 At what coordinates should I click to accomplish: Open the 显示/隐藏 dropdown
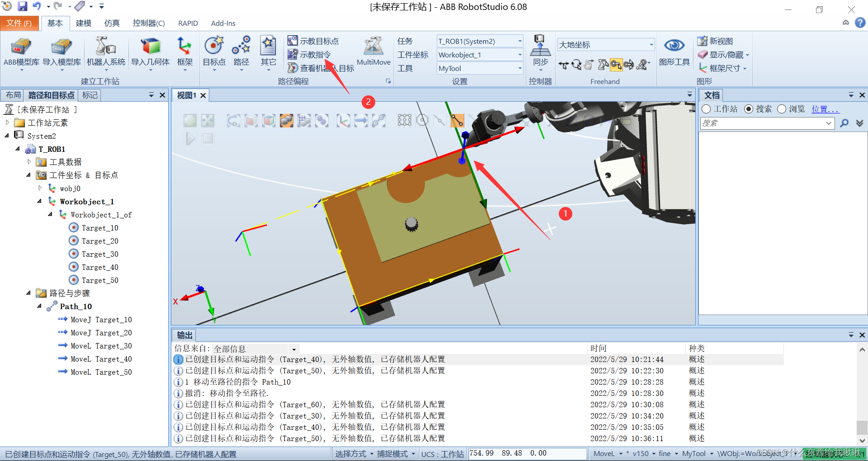point(747,55)
